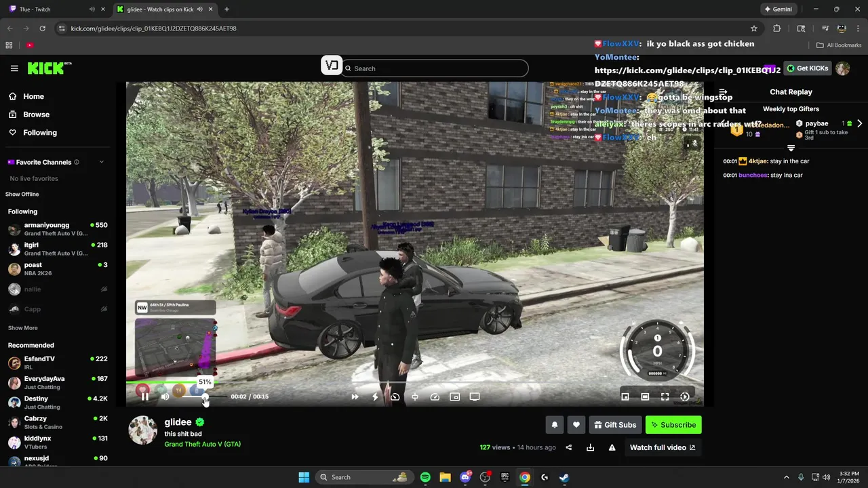Open Destiny channel in Recommended list
Image resolution: width=868 pixels, height=488 pixels.
pos(58,403)
